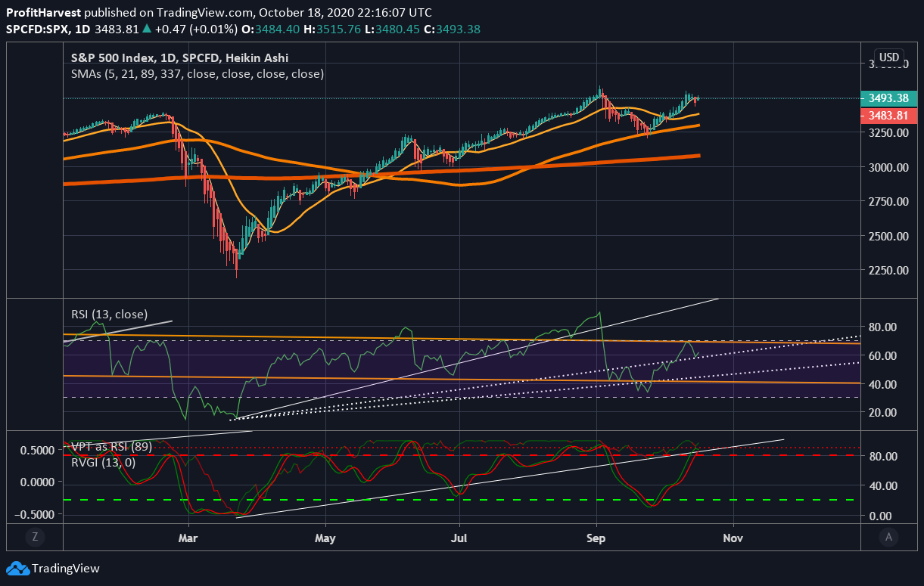Screen dimensions: 924x586
Task: Click the RSI 20.00 axis value
Action: click(883, 413)
